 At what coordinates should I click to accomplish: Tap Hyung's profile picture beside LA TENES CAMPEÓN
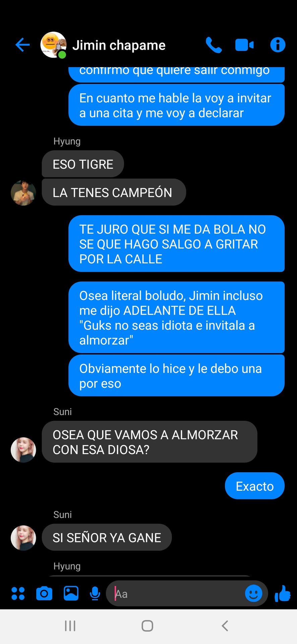click(x=23, y=193)
